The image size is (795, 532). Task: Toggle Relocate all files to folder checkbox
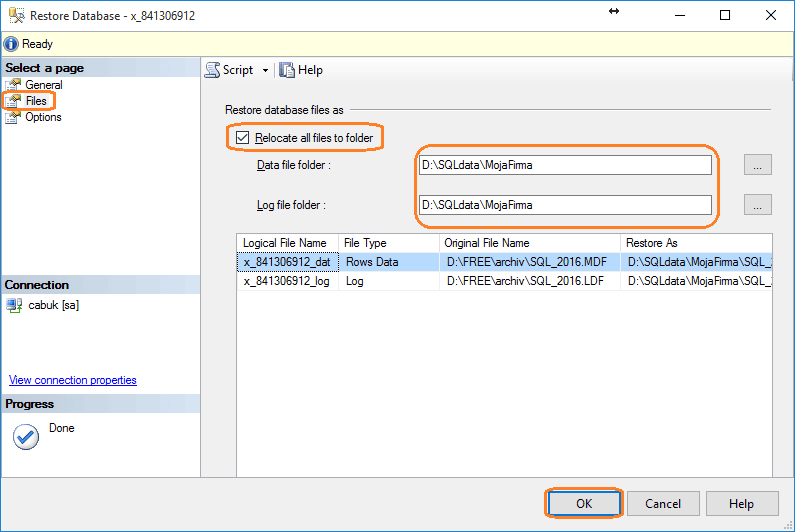(x=242, y=137)
